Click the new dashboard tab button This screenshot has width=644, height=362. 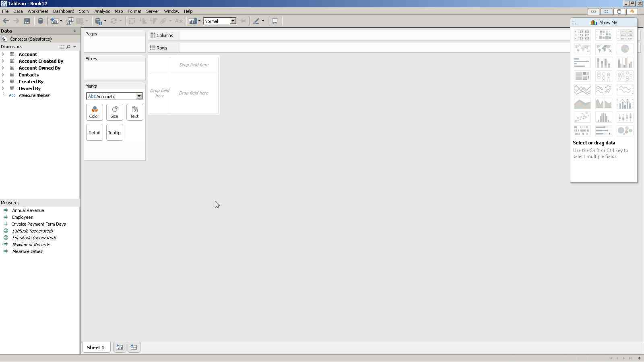tap(134, 347)
